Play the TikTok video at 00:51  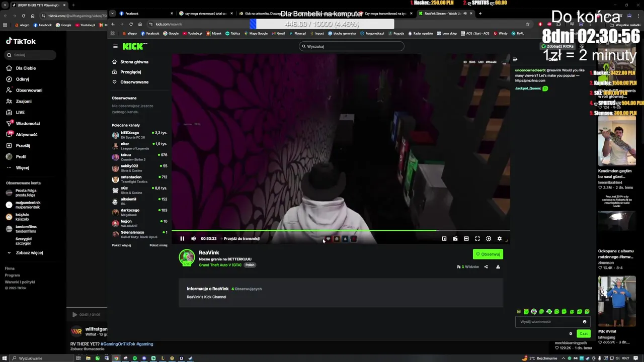pyautogui.click(x=74, y=315)
